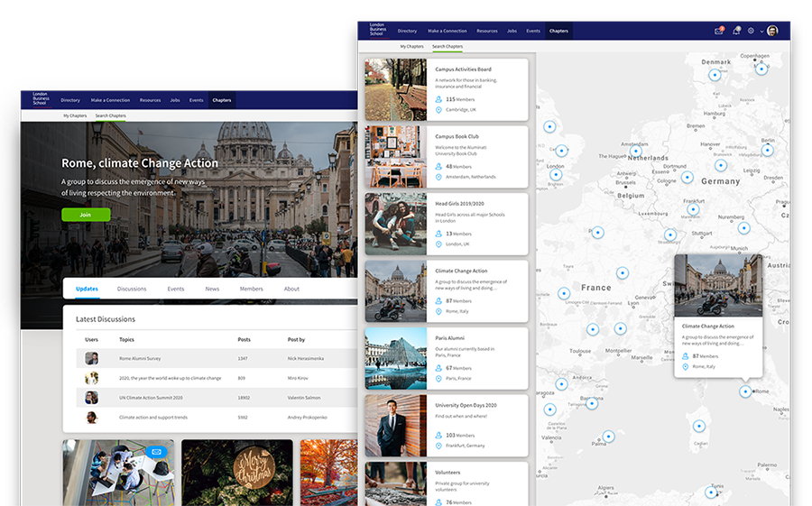Click Valentin Salmon's avatar in discussions table
Viewport: 812px width, 506px height.
pyautogui.click(x=92, y=398)
